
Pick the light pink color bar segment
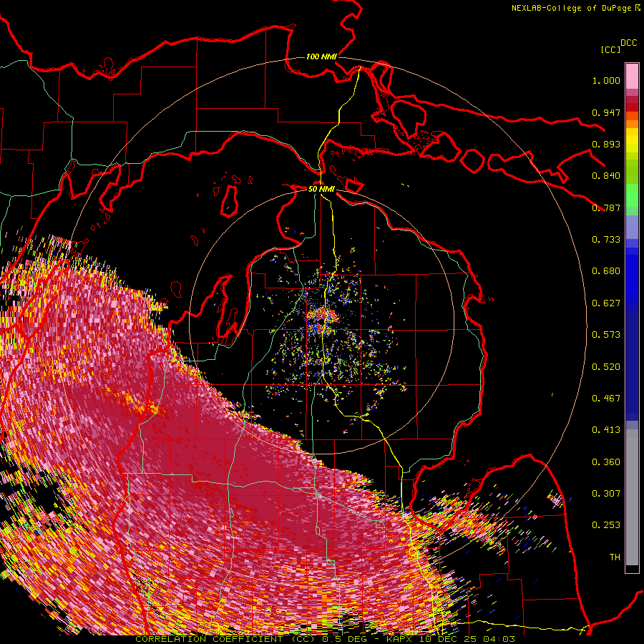coord(632,76)
